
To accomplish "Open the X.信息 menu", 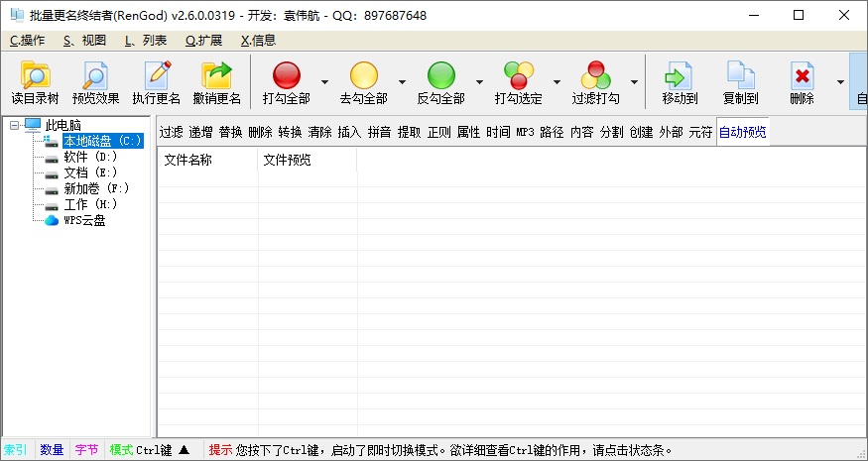I will point(258,41).
